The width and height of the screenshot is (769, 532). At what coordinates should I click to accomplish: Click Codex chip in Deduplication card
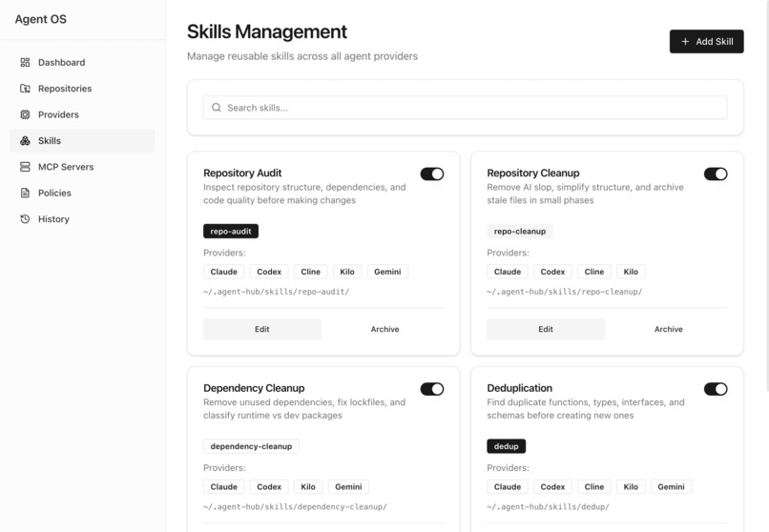552,487
